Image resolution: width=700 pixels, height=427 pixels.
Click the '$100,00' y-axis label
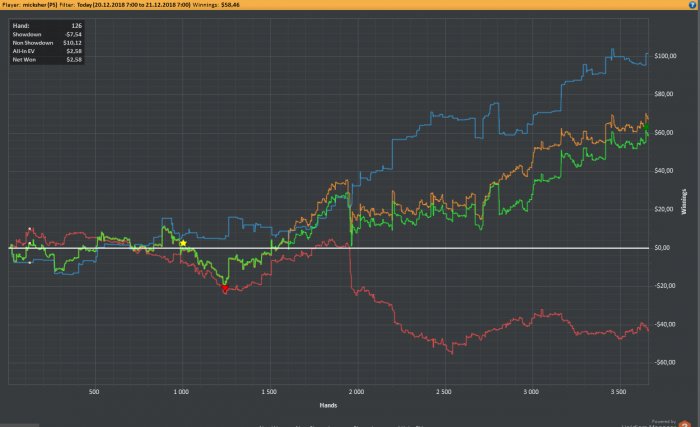(x=665, y=56)
